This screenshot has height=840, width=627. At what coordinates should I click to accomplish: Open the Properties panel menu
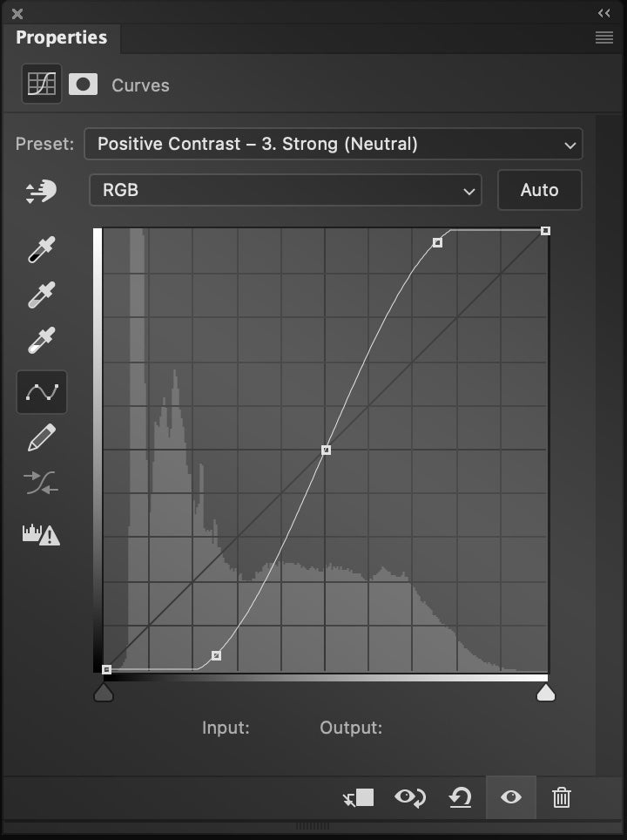604,37
